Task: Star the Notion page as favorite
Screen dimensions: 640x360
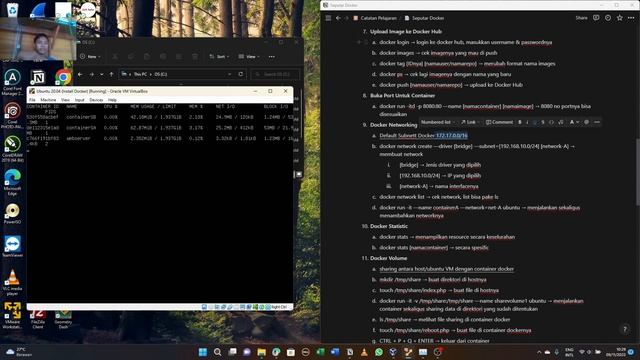Action: coord(620,18)
